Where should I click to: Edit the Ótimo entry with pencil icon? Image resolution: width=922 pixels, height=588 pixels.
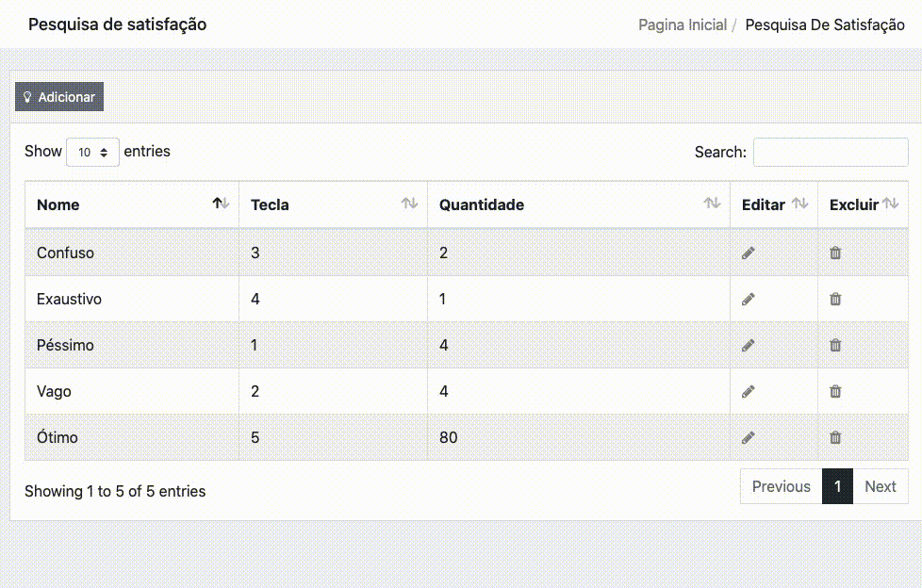tap(748, 437)
